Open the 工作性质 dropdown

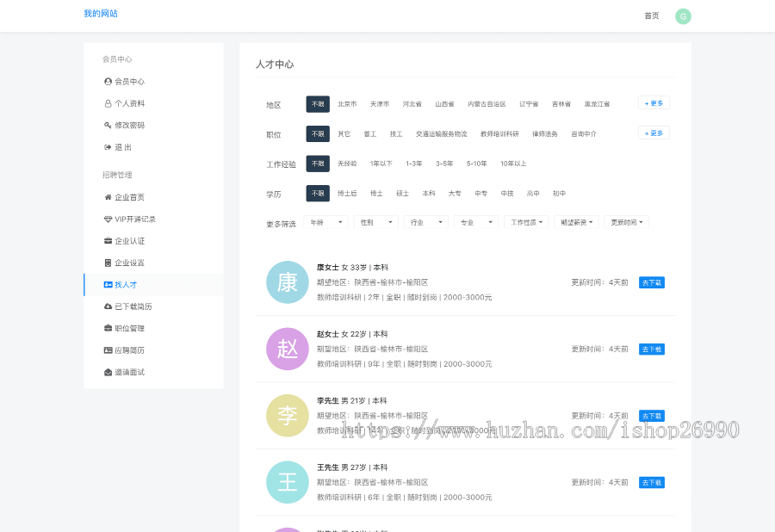(x=526, y=222)
